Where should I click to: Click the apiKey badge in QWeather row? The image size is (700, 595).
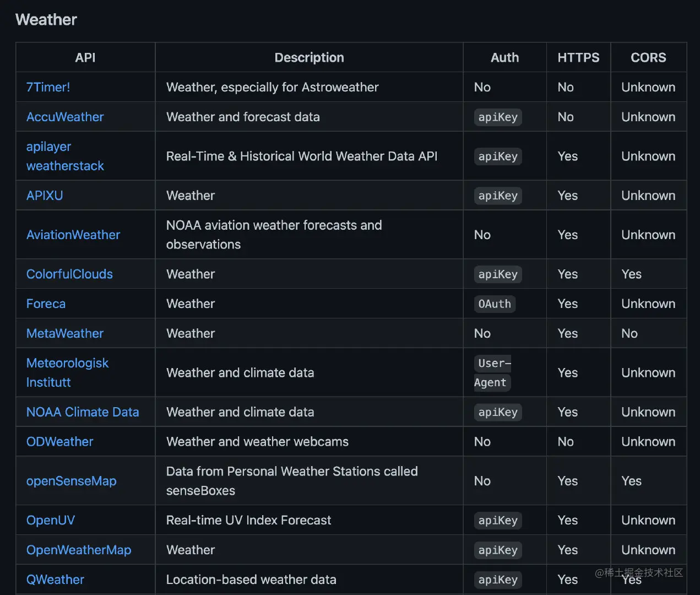pos(498,580)
